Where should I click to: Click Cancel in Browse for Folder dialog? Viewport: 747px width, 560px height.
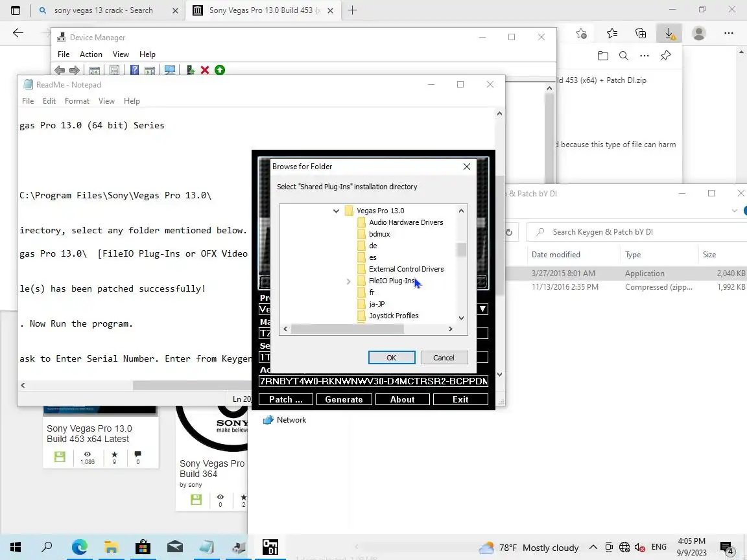coord(444,358)
